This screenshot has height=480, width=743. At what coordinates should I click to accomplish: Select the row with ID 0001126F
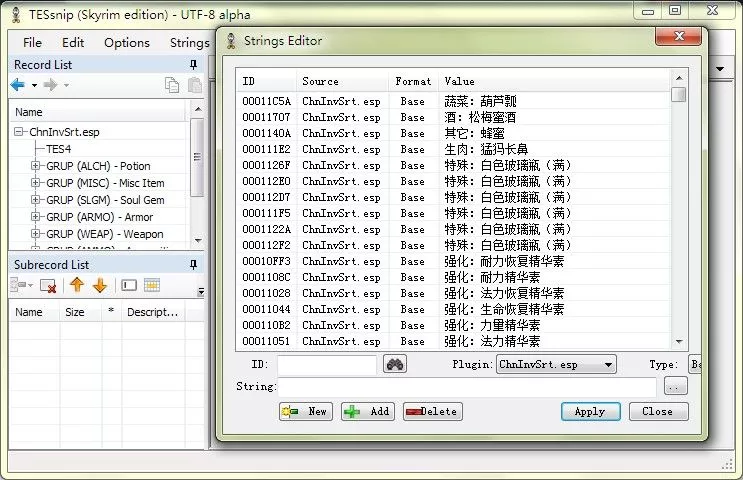453,165
